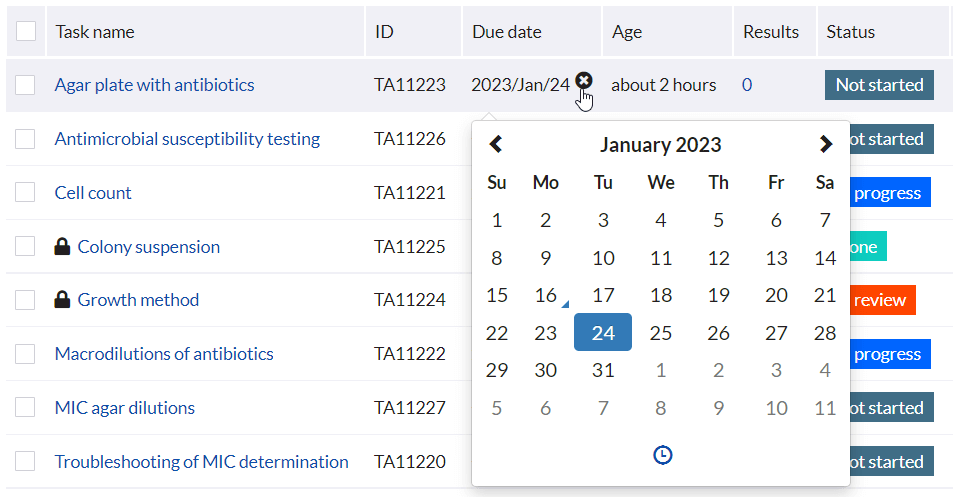Sort by the Due date column header
The image size is (953, 497).
(507, 32)
